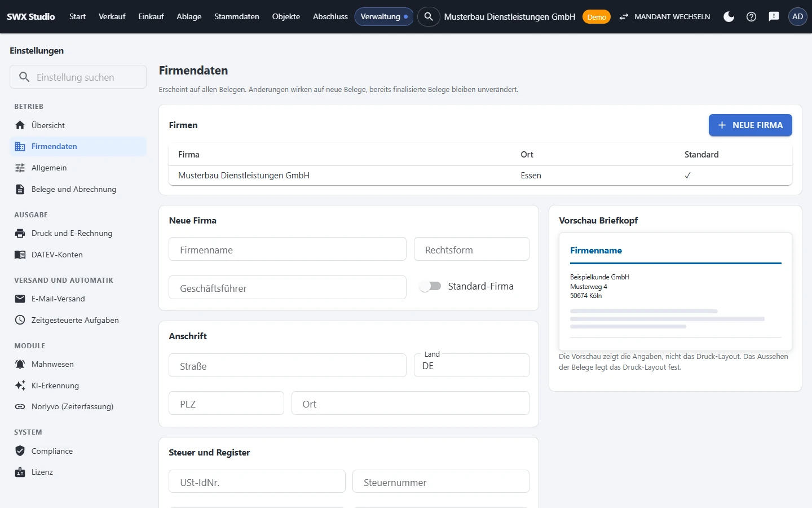Click MANDANT WECHSELN button
This screenshot has height=508, width=812.
coord(665,16)
